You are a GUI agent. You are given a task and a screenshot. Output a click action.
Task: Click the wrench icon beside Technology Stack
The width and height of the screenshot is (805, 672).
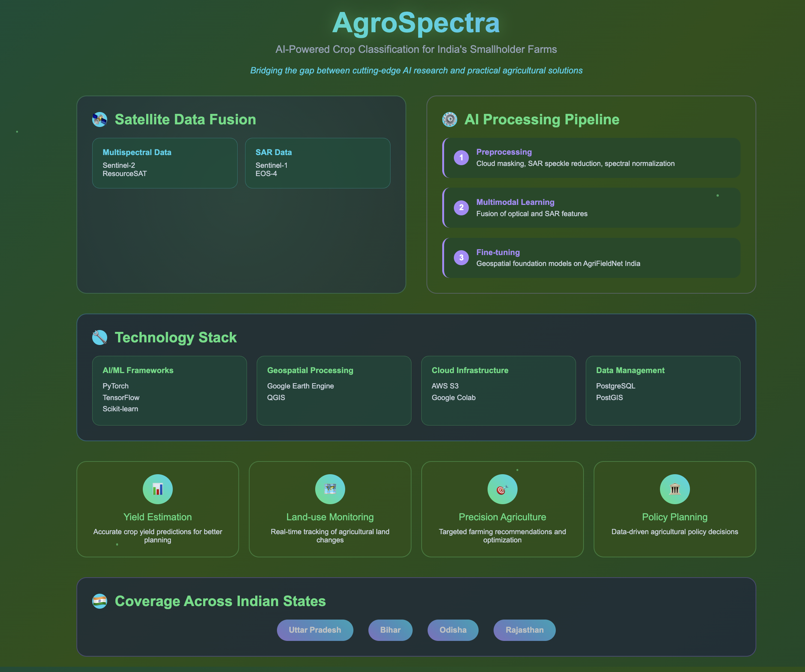click(100, 337)
